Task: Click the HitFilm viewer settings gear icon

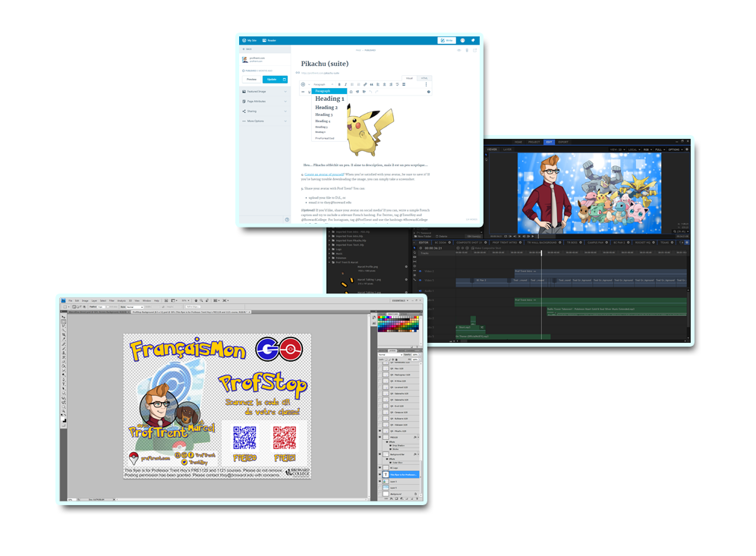Action: coord(687,149)
